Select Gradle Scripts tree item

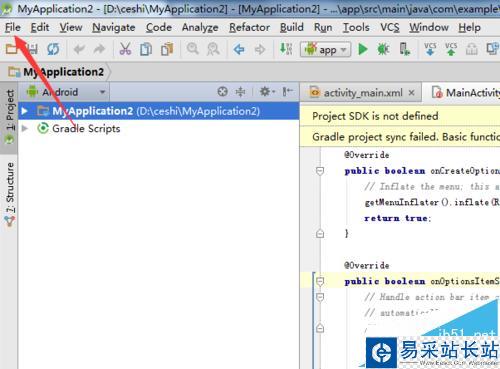pyautogui.click(x=86, y=128)
